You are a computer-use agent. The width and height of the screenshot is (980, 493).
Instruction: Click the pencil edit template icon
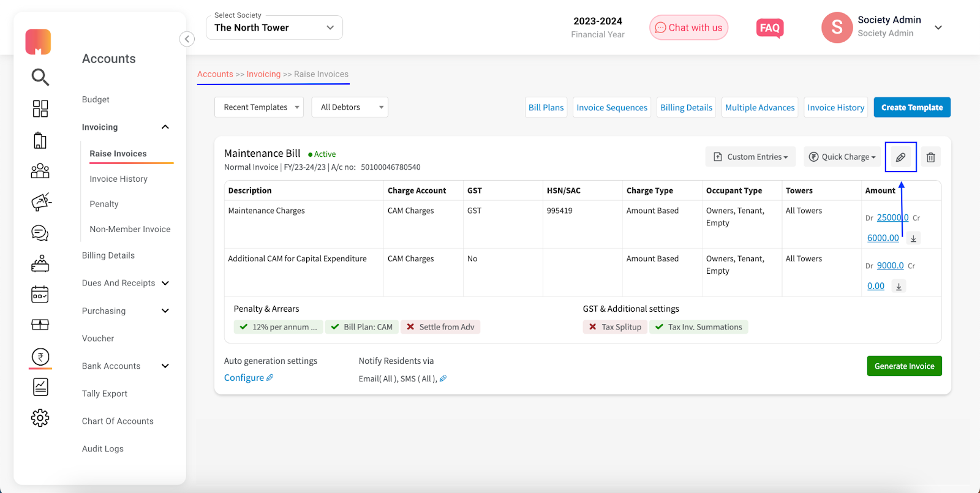point(900,157)
